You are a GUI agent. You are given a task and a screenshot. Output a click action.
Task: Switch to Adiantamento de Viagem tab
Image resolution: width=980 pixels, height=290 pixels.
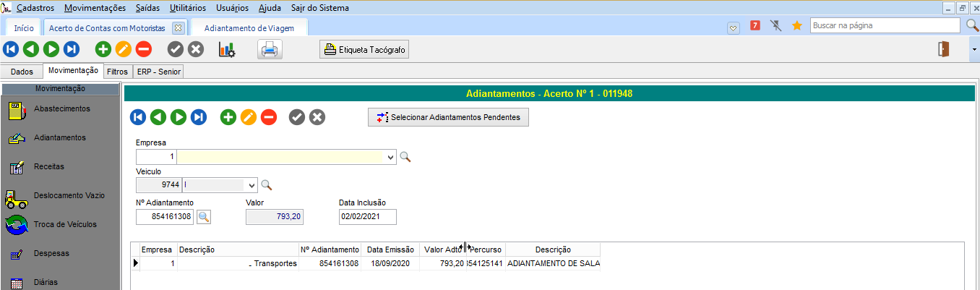point(250,27)
